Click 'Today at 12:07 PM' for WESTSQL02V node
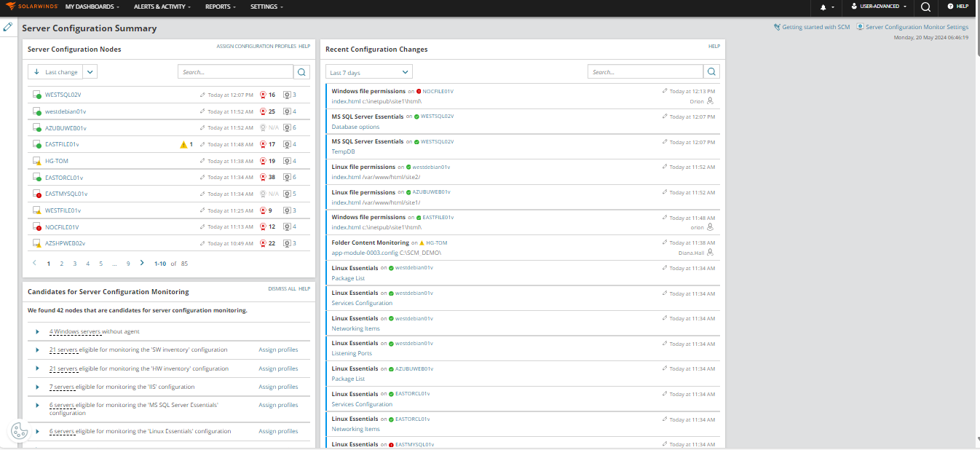The width and height of the screenshot is (980, 450). 230,95
